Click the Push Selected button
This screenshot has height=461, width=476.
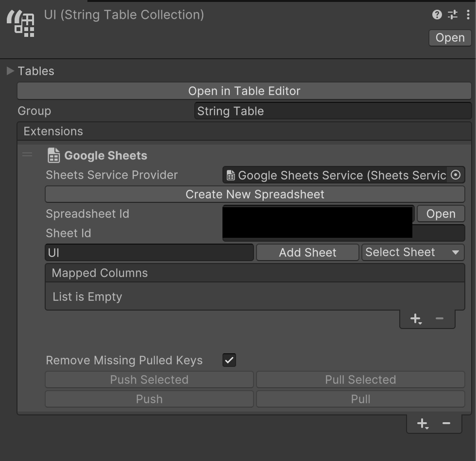click(149, 379)
